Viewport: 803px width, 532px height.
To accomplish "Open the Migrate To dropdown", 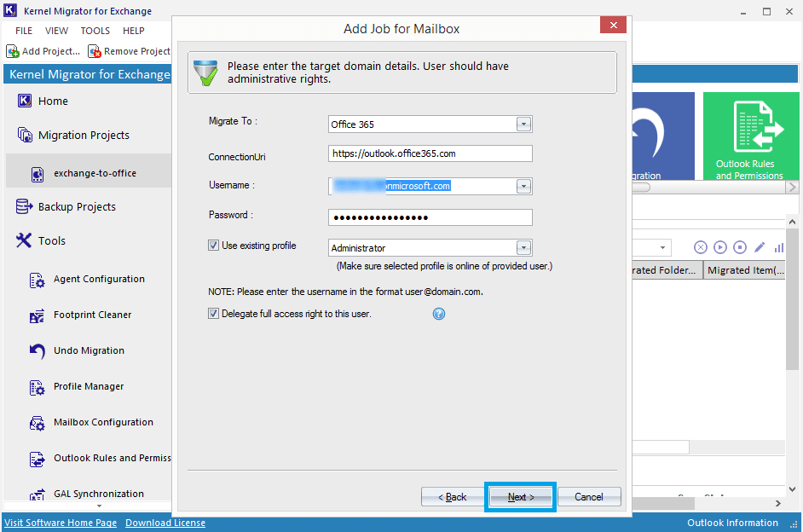I will (523, 124).
